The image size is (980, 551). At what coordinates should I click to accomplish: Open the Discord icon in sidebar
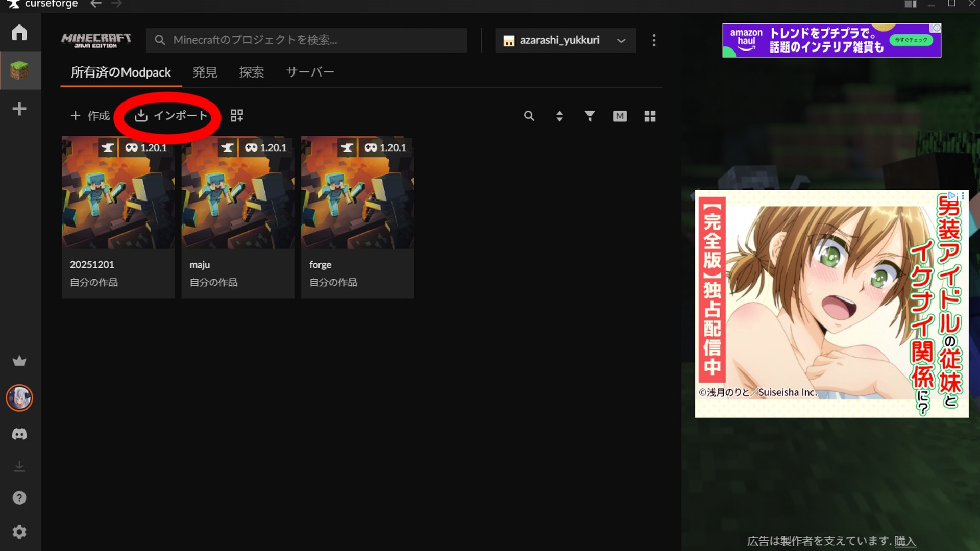click(19, 434)
